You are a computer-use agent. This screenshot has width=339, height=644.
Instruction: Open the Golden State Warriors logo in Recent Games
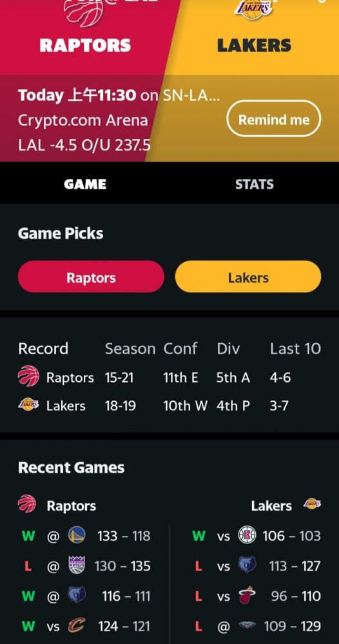(77, 535)
